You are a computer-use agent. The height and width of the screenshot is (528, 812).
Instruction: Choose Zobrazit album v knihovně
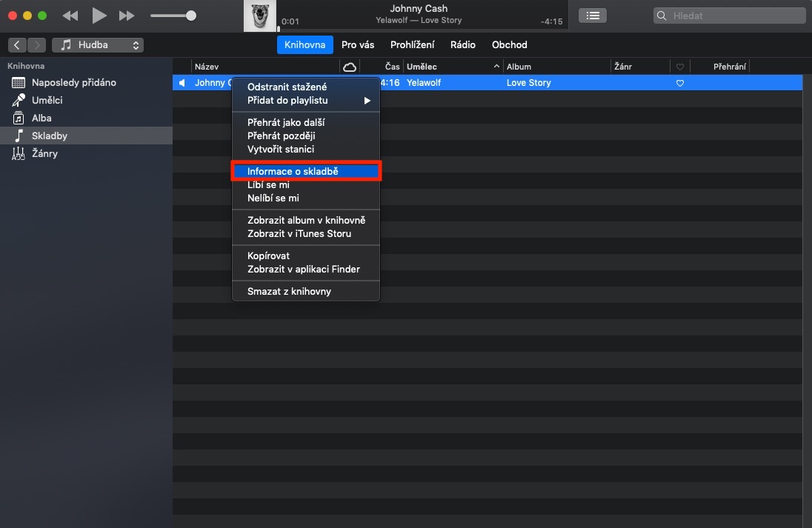click(306, 220)
